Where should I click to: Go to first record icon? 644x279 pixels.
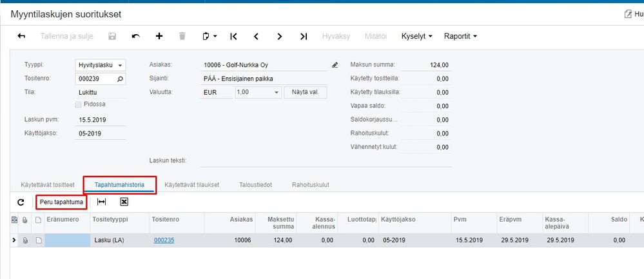pyautogui.click(x=233, y=36)
